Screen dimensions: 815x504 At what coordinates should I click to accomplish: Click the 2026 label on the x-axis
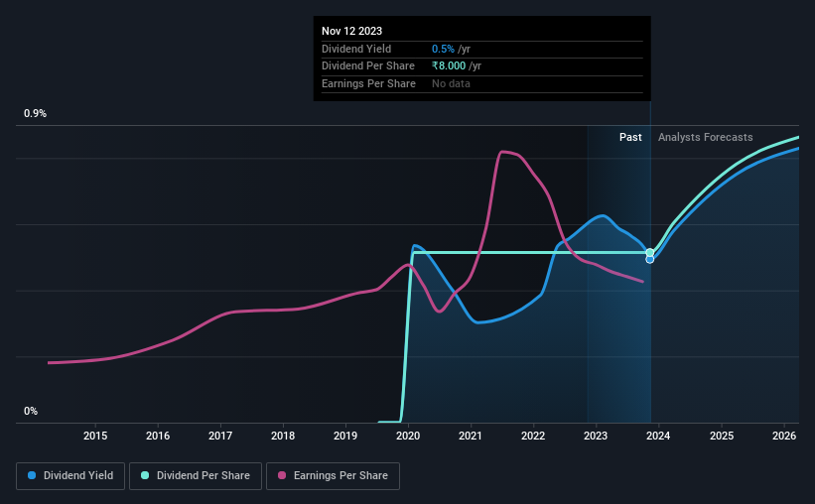click(784, 436)
